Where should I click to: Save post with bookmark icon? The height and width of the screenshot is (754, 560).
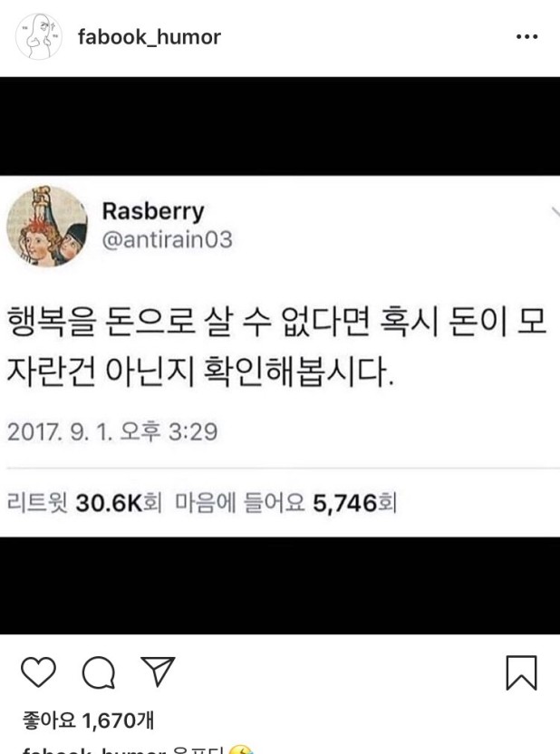(x=521, y=672)
